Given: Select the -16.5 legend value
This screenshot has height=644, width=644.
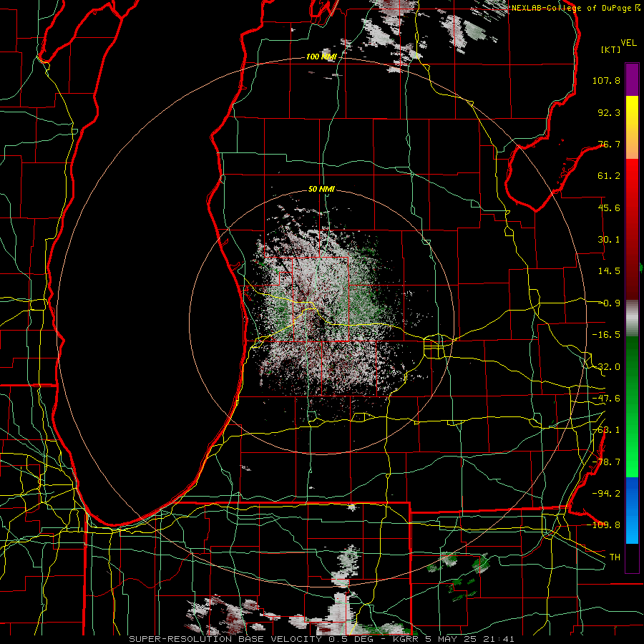Looking at the screenshot, I should 606,335.
